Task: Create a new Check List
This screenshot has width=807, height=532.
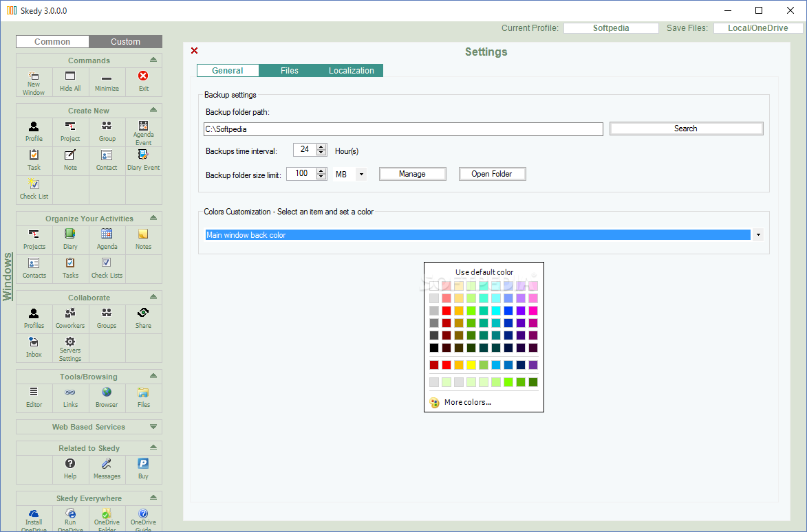Action: (34, 190)
